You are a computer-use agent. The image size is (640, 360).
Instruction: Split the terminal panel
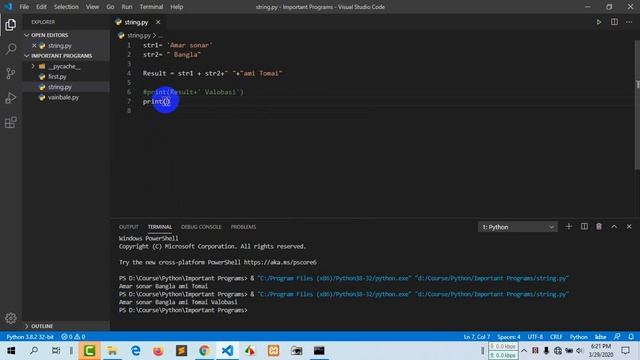coord(584,227)
